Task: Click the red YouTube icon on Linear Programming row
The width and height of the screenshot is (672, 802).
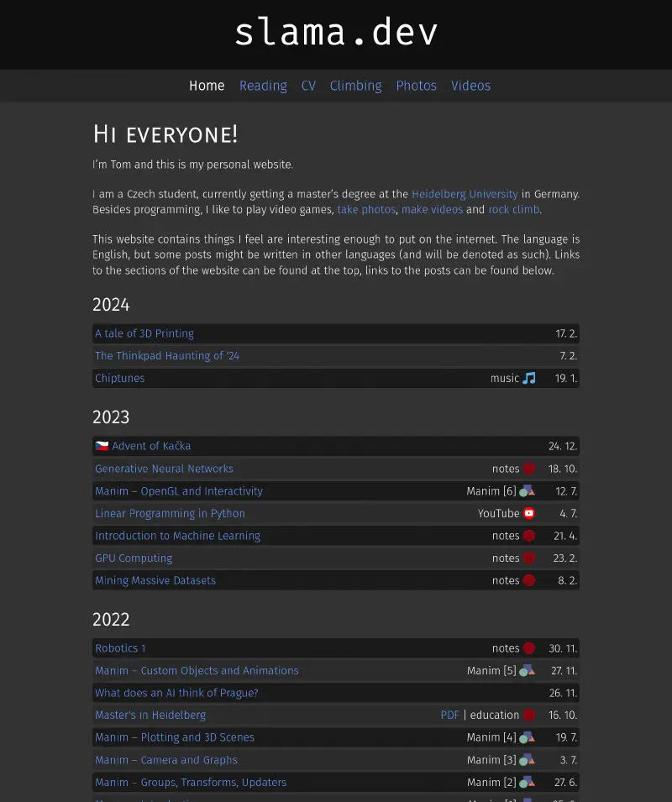Action: (x=528, y=513)
